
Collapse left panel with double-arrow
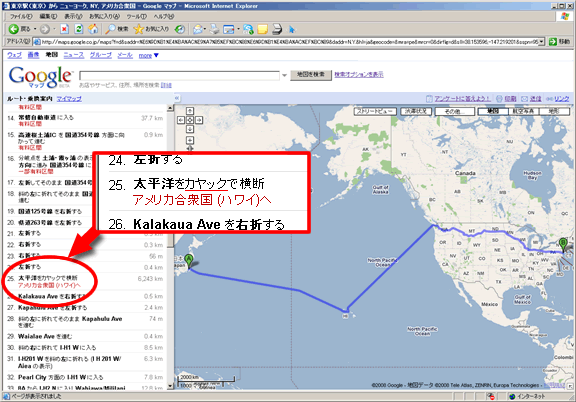177,98
